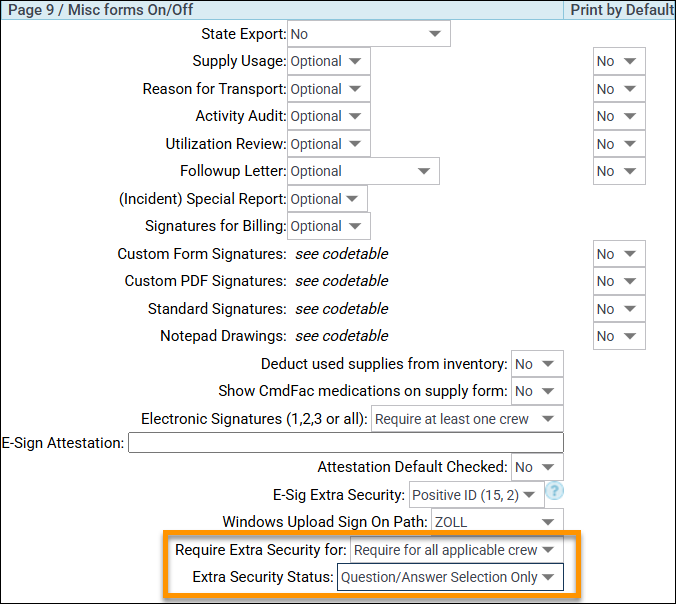The image size is (676, 604).
Task: Click the help icon beside E-Sig Extra Security
Action: [556, 493]
